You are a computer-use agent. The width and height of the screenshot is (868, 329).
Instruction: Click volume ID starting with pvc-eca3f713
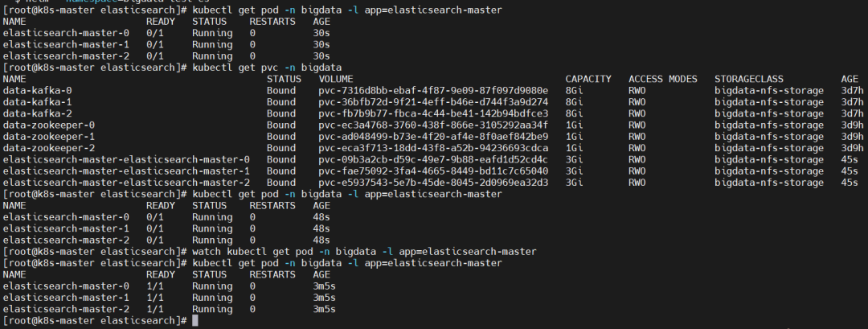[x=433, y=148]
